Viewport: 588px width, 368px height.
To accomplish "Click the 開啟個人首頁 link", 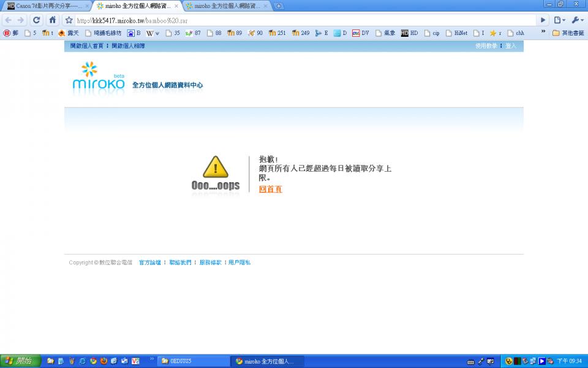I will click(86, 46).
